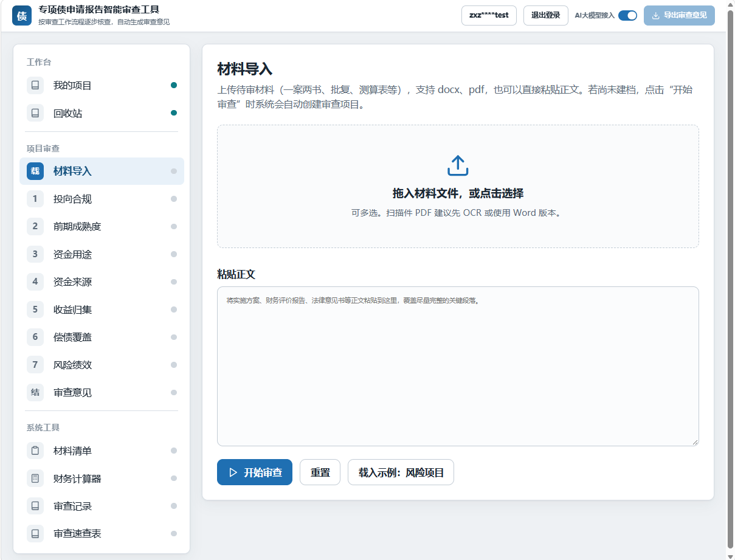Screen dimensions: 735x560
Task: Click the step 1 badge for 投向合规
Action: click(x=35, y=199)
